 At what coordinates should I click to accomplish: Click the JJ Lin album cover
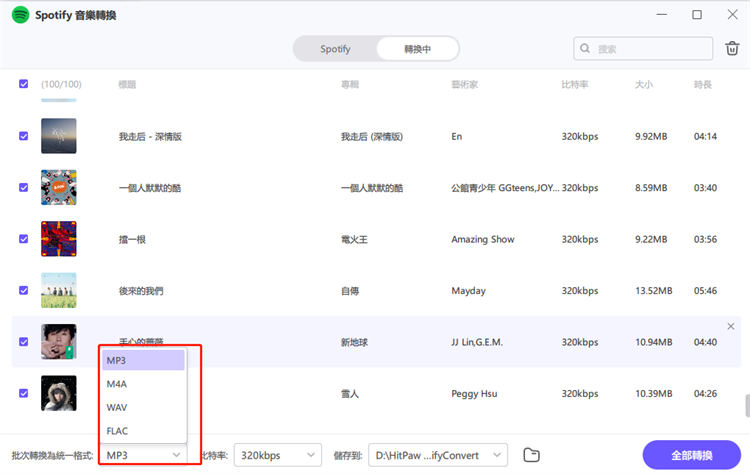point(58,342)
